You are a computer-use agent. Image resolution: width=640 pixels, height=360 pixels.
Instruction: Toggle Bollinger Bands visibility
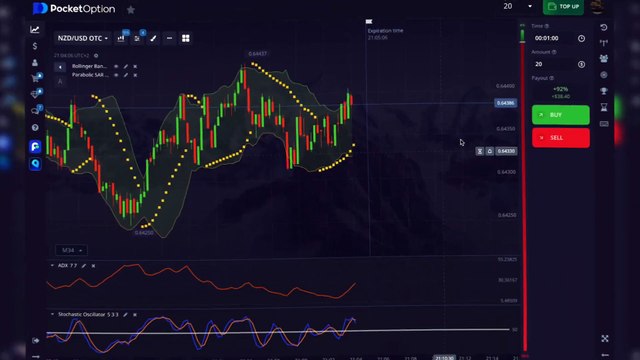(116, 66)
